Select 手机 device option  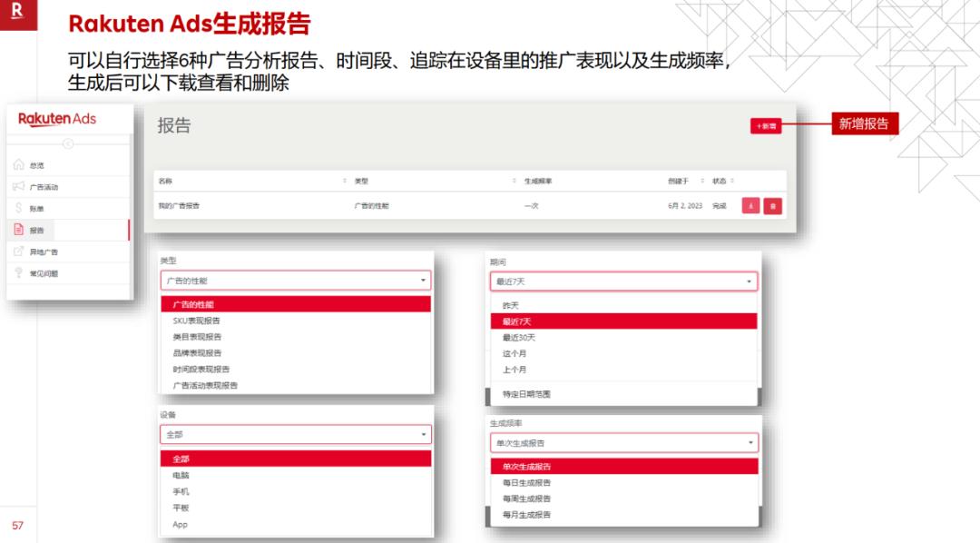[x=296, y=492]
